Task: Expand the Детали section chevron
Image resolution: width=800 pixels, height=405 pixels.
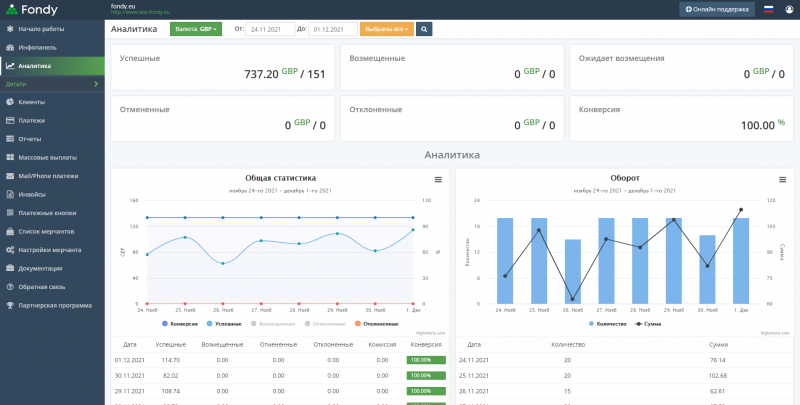Action: 95,84
